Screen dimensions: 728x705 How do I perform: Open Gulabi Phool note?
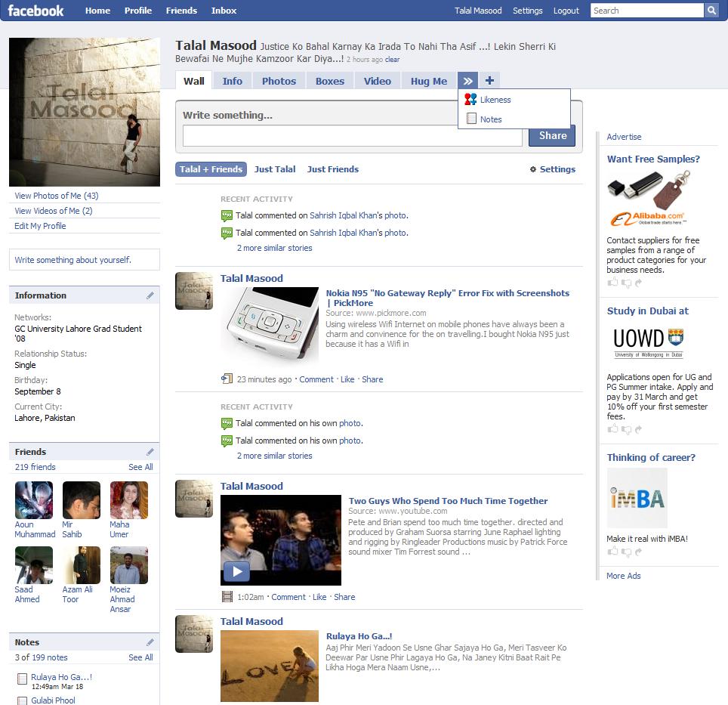click(x=53, y=700)
